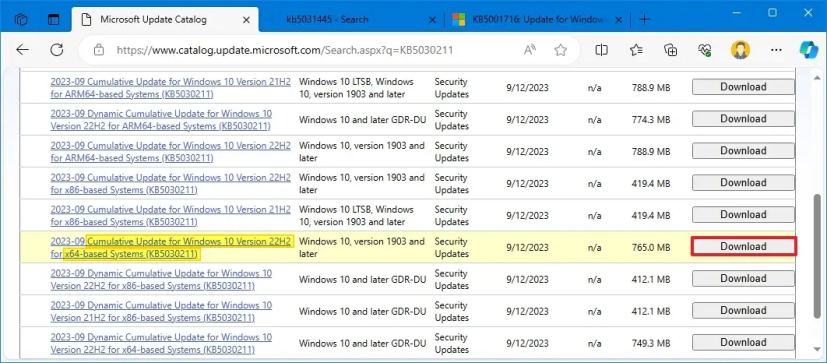Add page to favorites star icon
Viewport: 827px width, 363px height.
pos(561,50)
